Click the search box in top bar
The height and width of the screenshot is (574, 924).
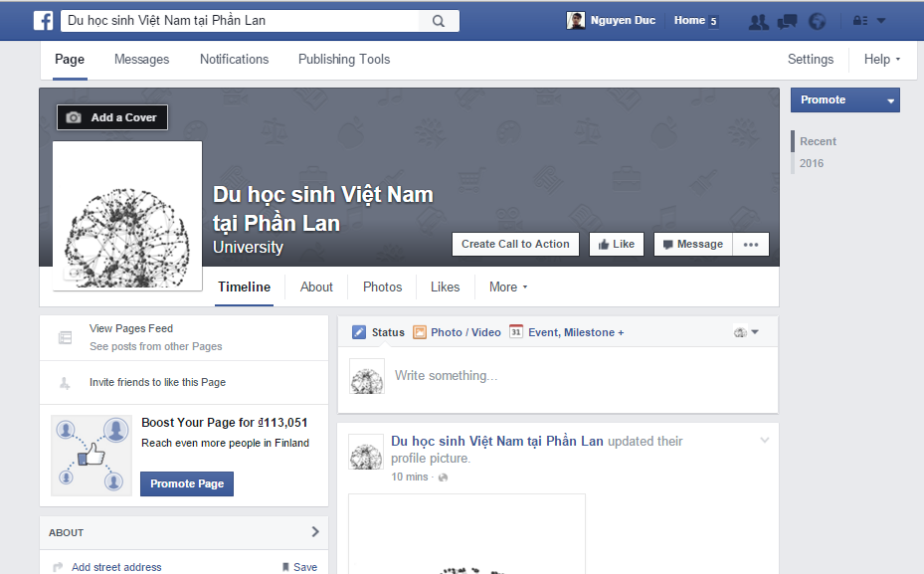pyautogui.click(x=240, y=21)
